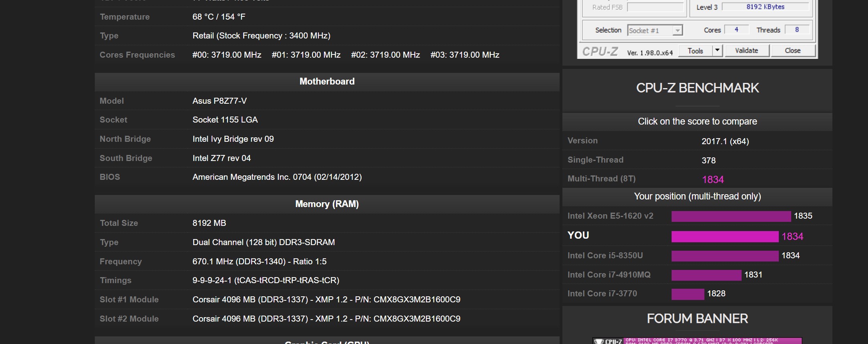Click Slot #2 Module Corsair value
The height and width of the screenshot is (344, 868).
(x=326, y=319)
